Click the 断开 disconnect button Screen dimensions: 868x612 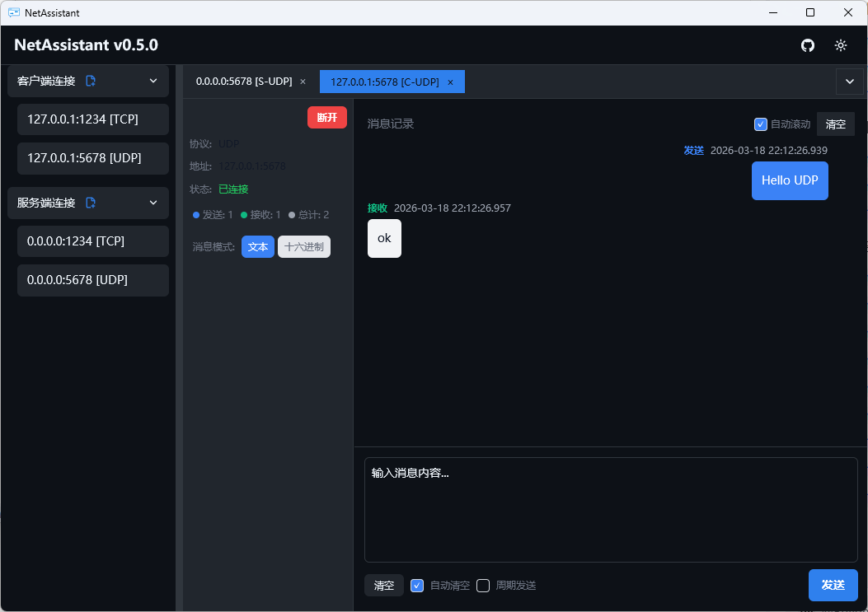click(x=326, y=117)
